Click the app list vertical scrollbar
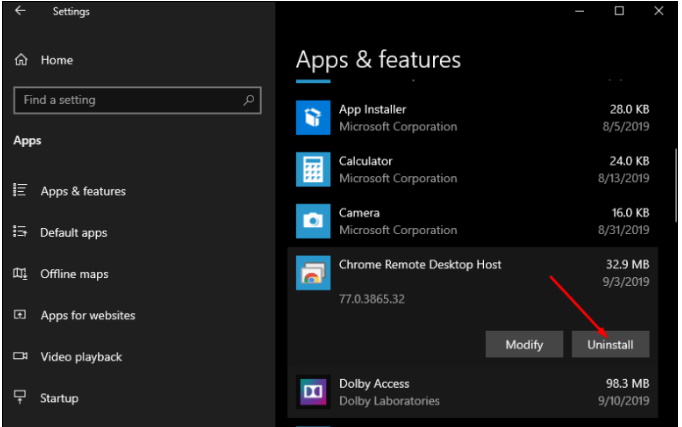Viewport: 682px width, 427px height. [x=675, y=186]
